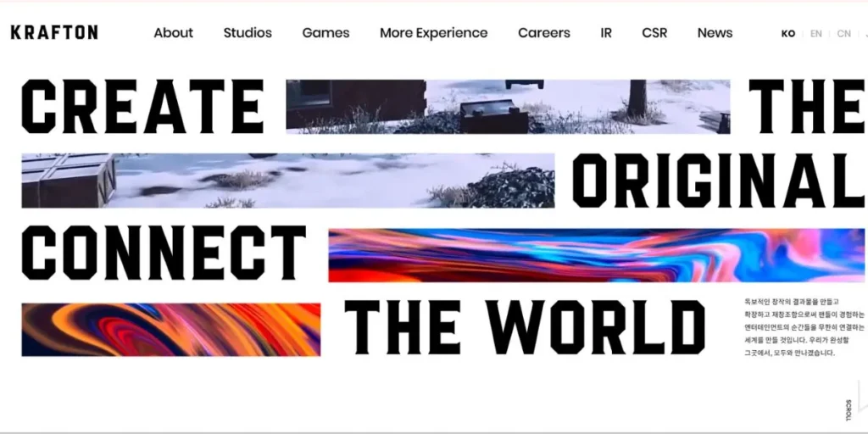Click the KRAFTON logo
Image resolution: width=868 pixels, height=434 pixels.
coord(54,33)
